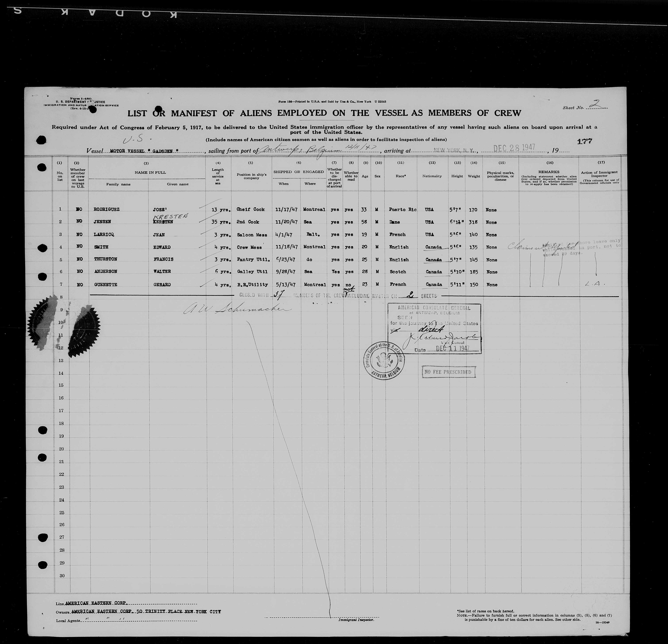The width and height of the screenshot is (668, 644).
Task: Select position B.R.Utility
Action: pyautogui.click(x=252, y=285)
